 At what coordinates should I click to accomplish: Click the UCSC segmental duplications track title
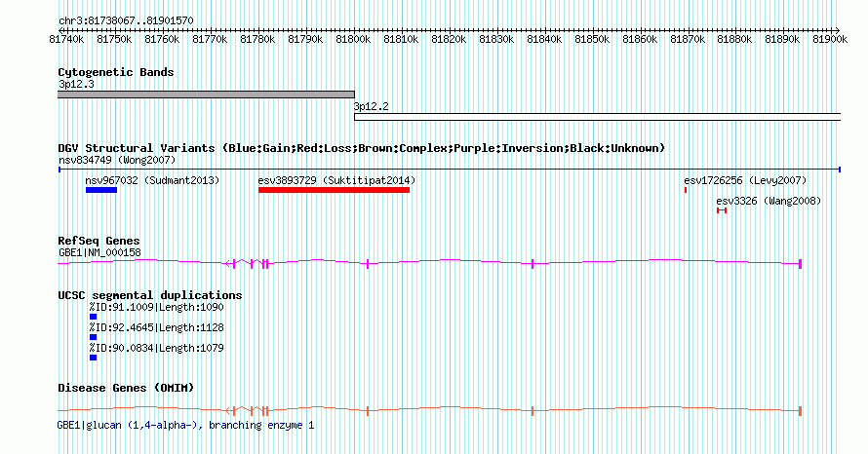[x=150, y=295]
